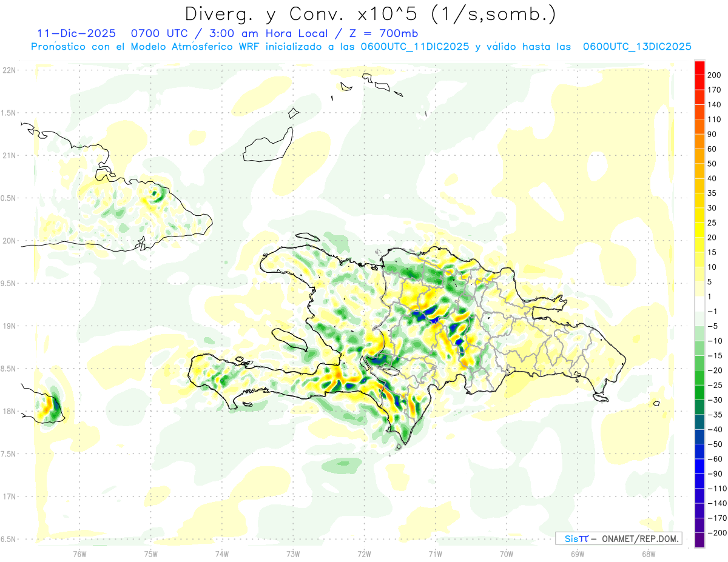
Task: Click the "21N" latitude label
Action: tap(8, 155)
